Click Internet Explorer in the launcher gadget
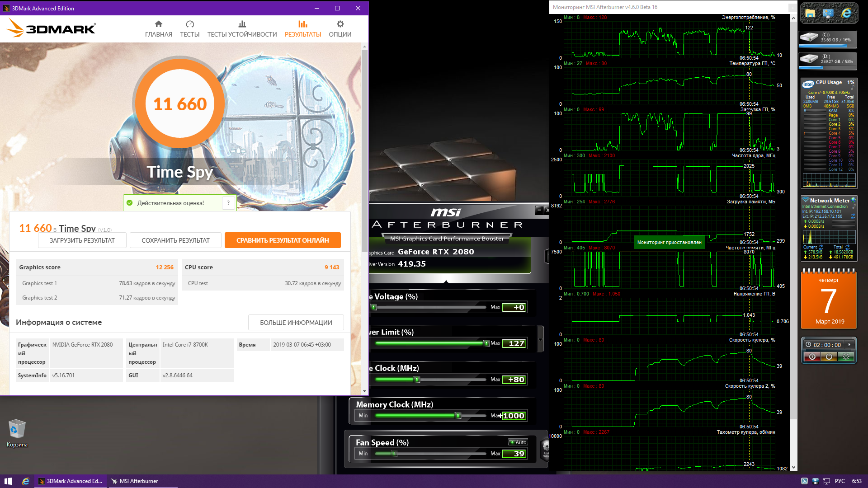 (x=846, y=14)
